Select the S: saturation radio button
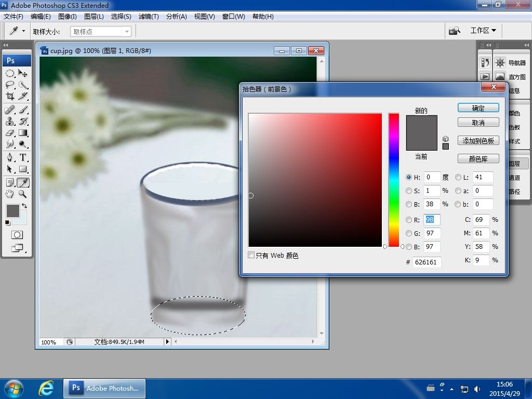The width and height of the screenshot is (532, 399). coord(409,191)
